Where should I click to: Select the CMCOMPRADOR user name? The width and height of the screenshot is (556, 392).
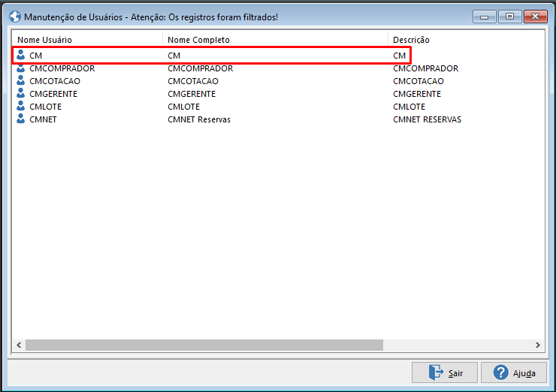(x=62, y=68)
